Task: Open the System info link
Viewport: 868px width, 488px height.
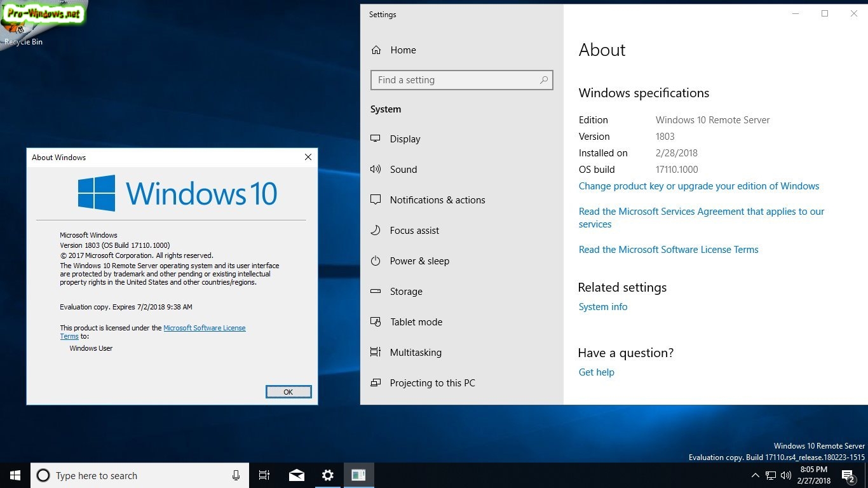Action: pyautogui.click(x=603, y=307)
